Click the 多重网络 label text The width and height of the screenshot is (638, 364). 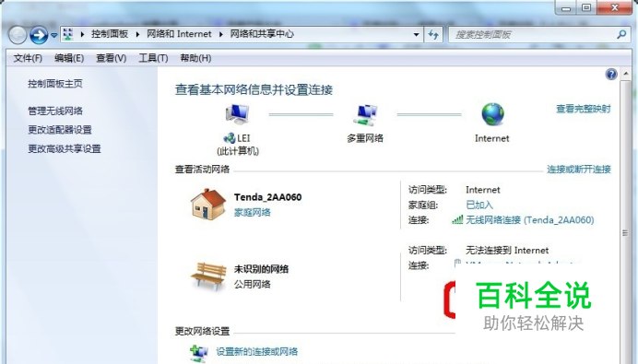tap(365, 138)
